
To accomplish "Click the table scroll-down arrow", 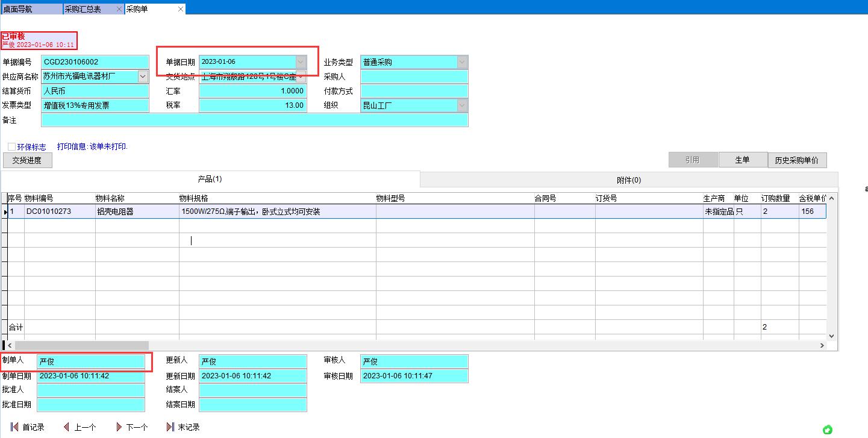I will click(x=832, y=336).
